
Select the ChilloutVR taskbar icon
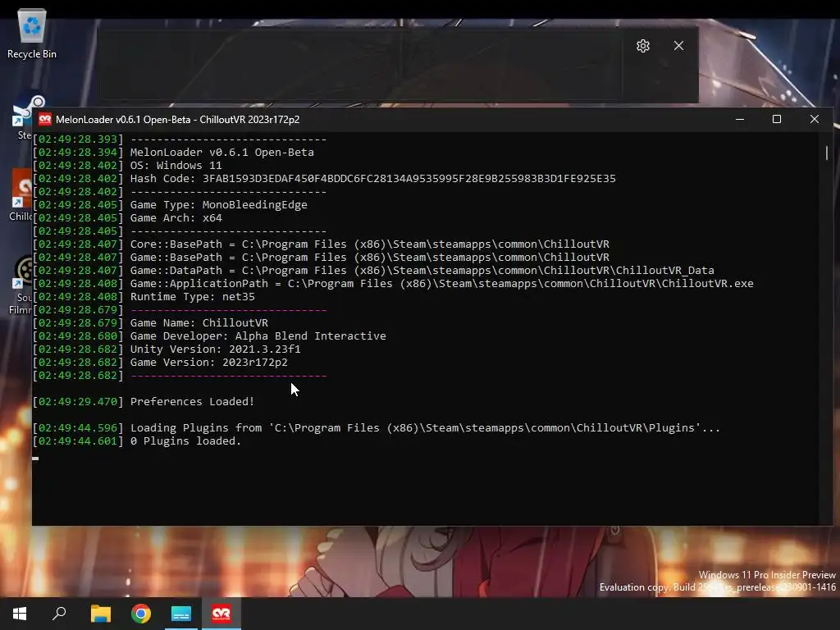pos(221,614)
